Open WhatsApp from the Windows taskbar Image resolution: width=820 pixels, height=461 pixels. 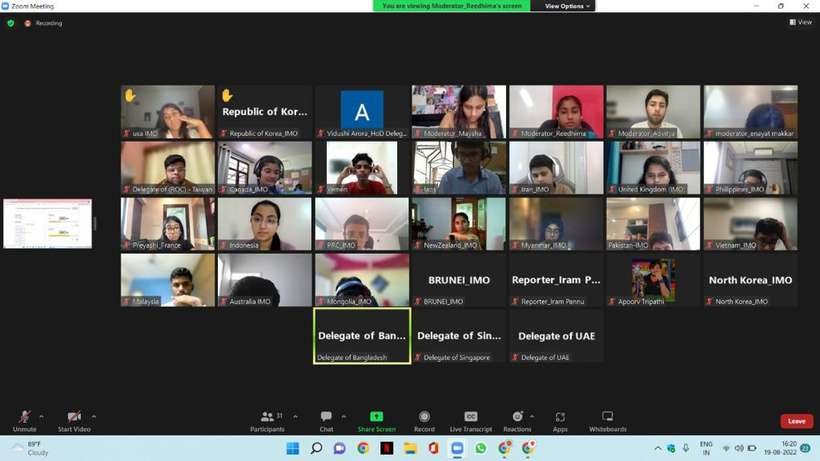[480, 448]
